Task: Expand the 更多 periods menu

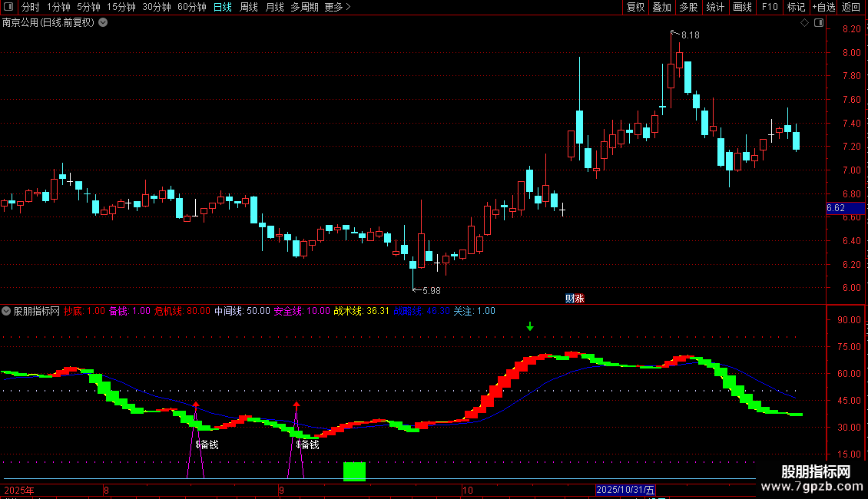Action: [x=338, y=7]
